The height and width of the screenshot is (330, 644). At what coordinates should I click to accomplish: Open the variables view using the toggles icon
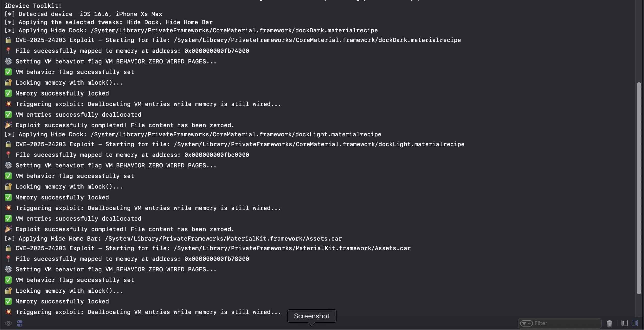pyautogui.click(x=20, y=323)
